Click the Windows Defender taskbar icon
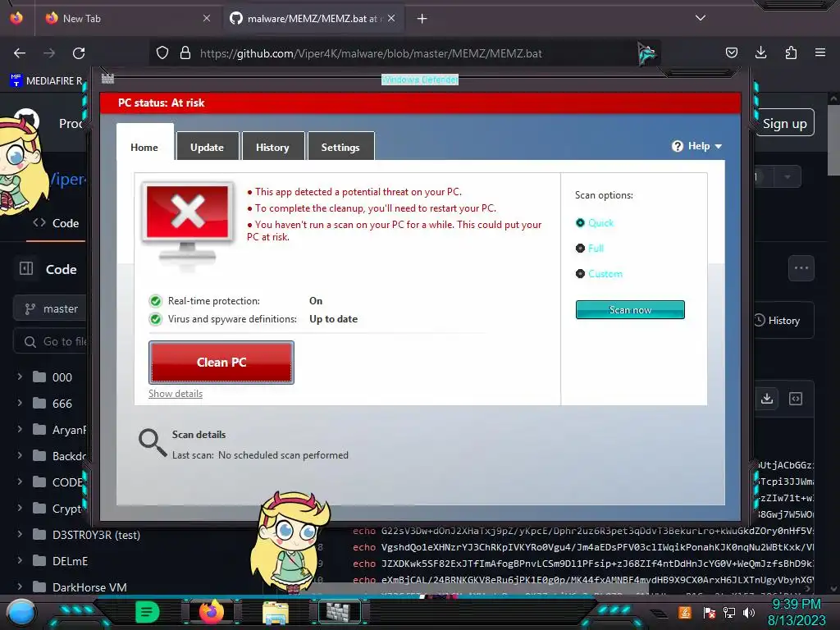Screen dimensions: 840x630 339,612
